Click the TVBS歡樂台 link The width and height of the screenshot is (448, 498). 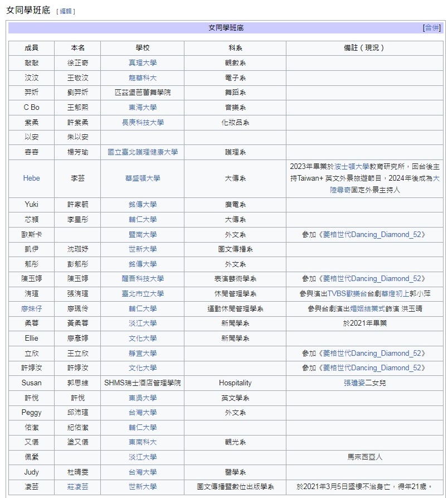pyautogui.click(x=352, y=293)
